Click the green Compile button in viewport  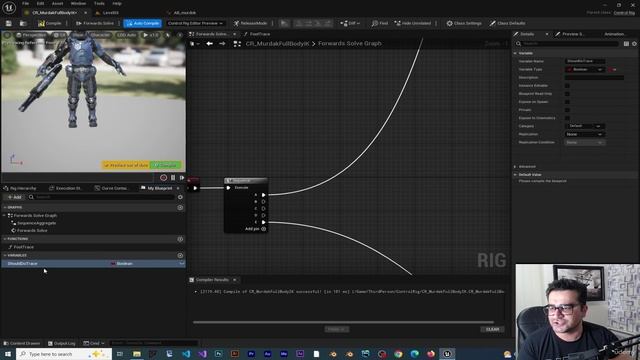pos(166,165)
